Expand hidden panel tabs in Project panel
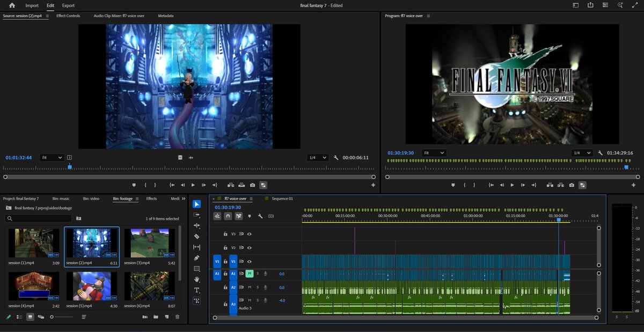Image resolution: width=644 pixels, height=332 pixels. (183, 198)
